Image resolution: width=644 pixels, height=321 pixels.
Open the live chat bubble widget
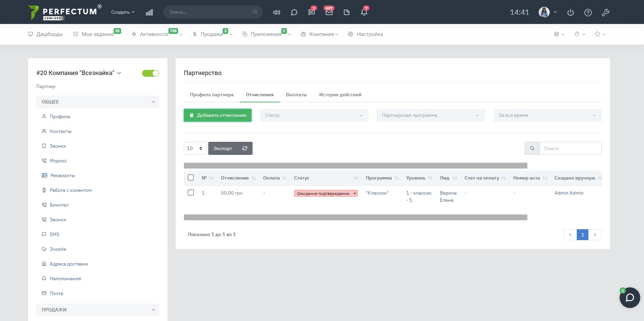630,297
